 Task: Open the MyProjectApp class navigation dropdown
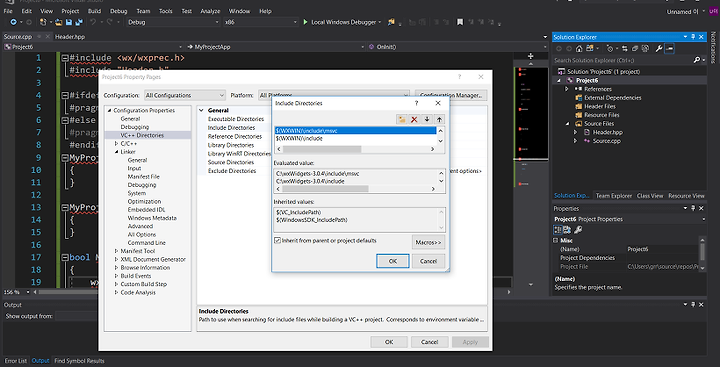[x=277, y=47]
